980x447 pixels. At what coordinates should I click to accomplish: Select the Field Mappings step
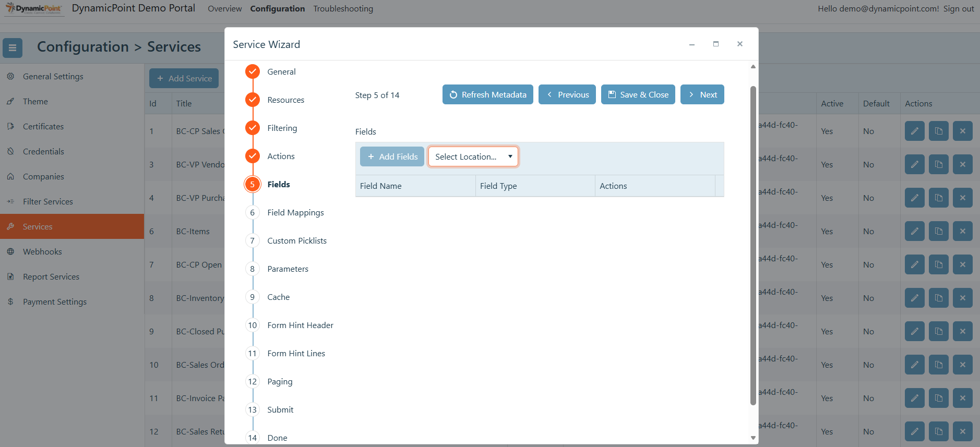295,212
